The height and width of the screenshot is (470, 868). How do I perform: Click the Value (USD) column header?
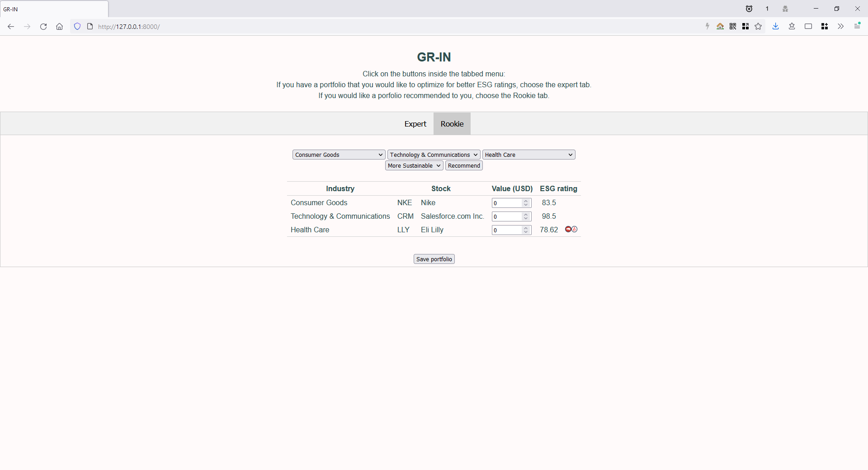point(512,188)
